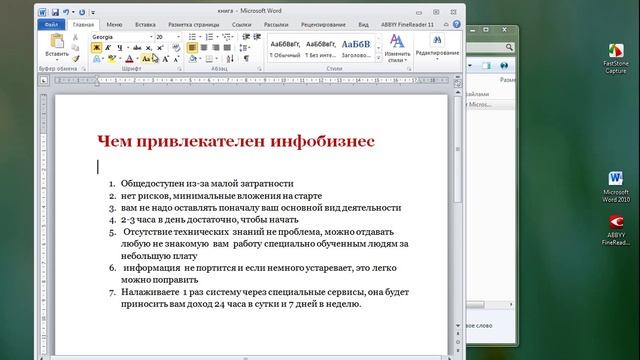Sort the text alphabetically
This screenshot has height=360, width=640.
(230, 59)
